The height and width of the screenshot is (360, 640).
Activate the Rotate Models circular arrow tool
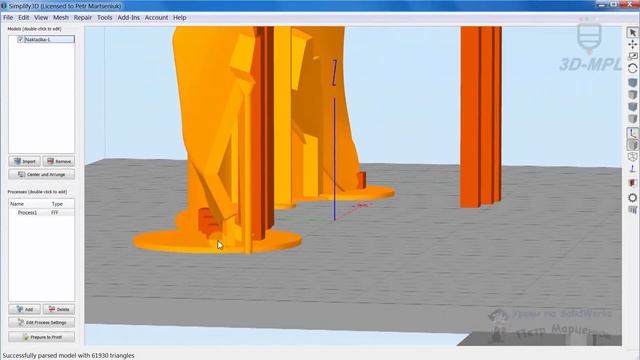pos(632,68)
